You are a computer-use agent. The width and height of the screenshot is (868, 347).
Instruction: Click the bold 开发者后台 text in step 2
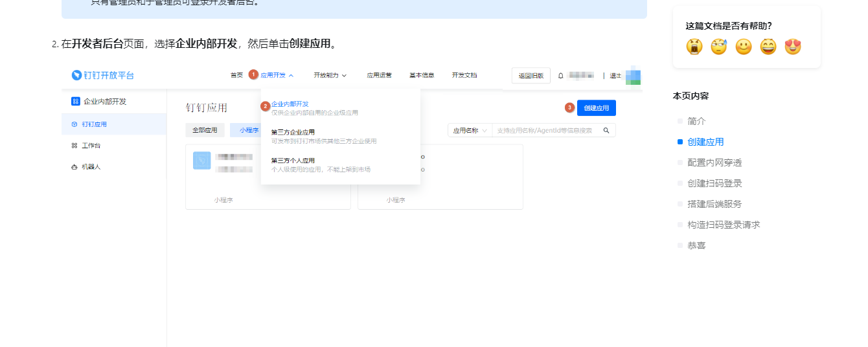point(97,44)
